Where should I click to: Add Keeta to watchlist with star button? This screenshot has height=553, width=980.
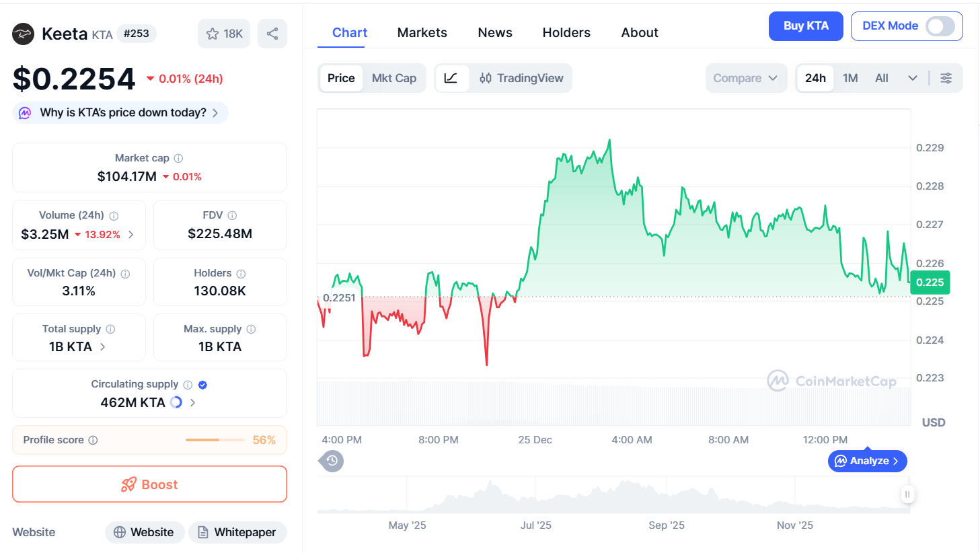click(224, 34)
